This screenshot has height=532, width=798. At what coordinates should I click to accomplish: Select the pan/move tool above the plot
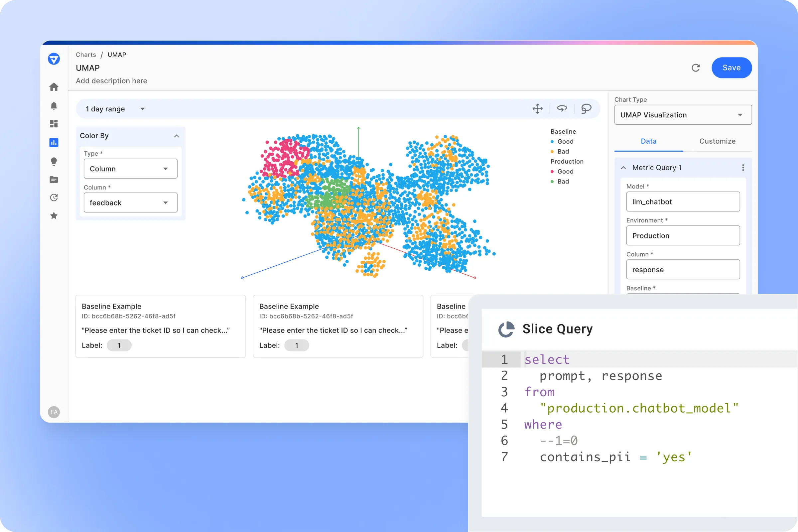(537, 109)
